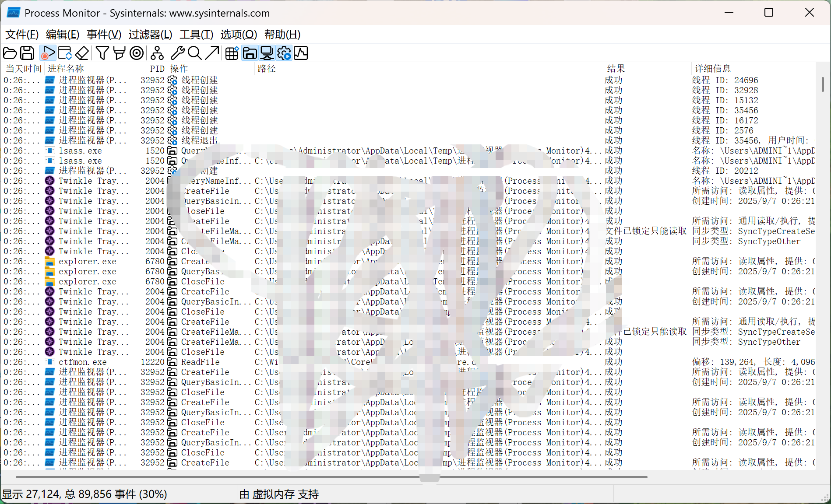Image resolution: width=831 pixels, height=504 pixels.
Task: Click the 当天时间 column header
Action: point(24,69)
